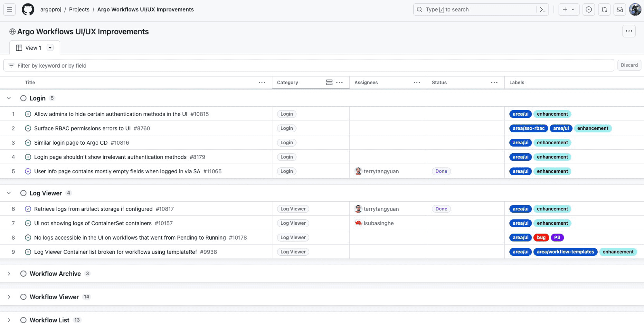The height and width of the screenshot is (323, 644).
Task: Focus the filter by keyword field
Action: [308, 65]
